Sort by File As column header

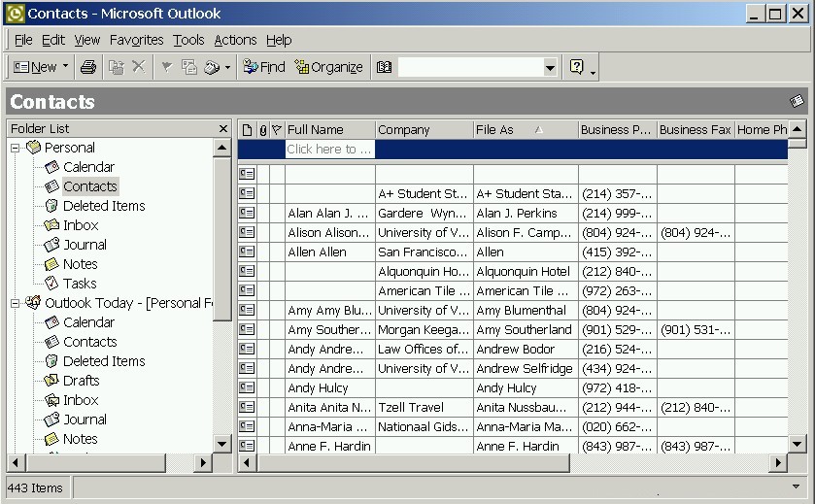[x=526, y=130]
